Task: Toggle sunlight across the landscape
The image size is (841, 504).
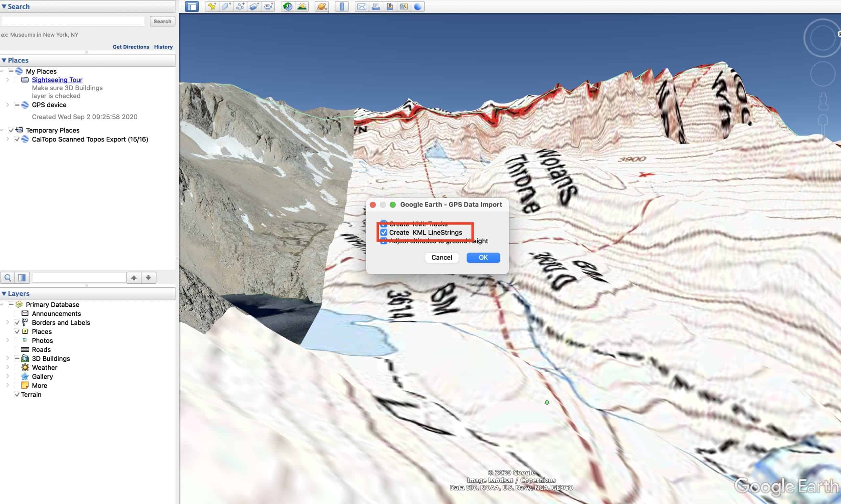Action: click(x=302, y=7)
